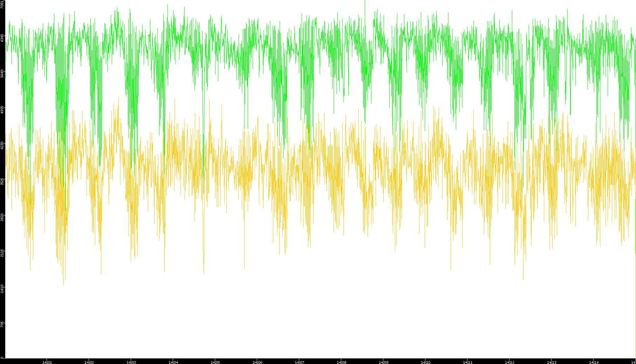Select the 6345 value on vertical axis
This screenshot has height=364, width=636.
(2, 38)
